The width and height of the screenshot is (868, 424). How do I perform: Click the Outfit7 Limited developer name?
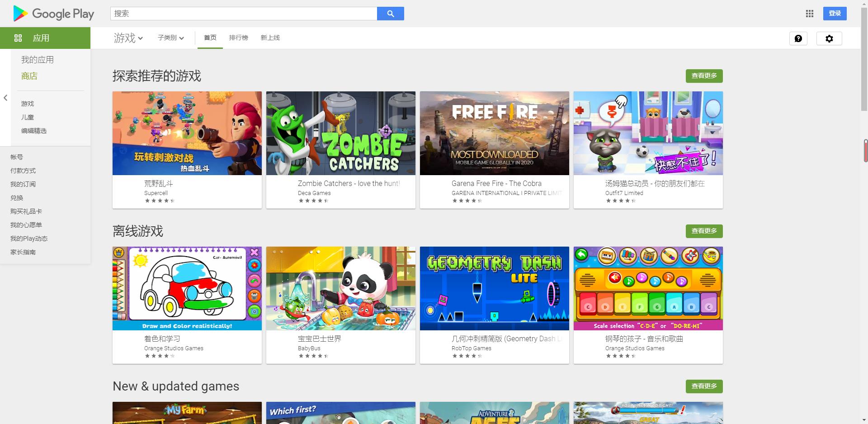tap(624, 193)
